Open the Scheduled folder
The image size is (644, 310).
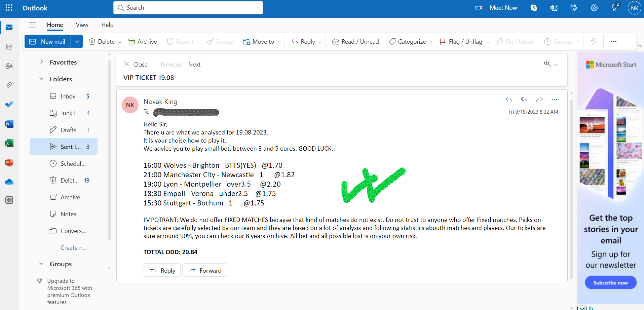tap(64, 163)
